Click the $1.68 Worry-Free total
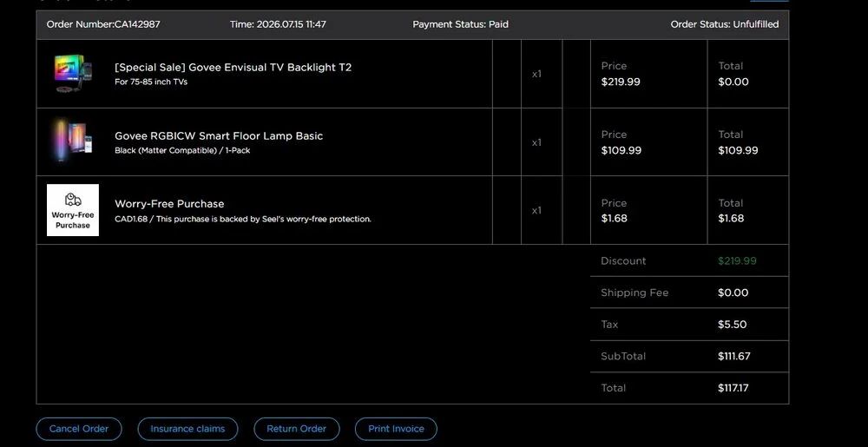 click(x=731, y=219)
